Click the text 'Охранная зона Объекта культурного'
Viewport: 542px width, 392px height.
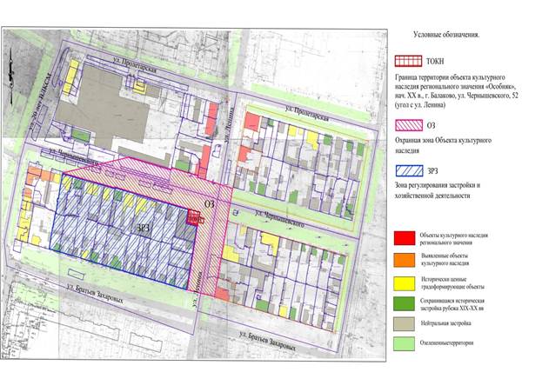[x=443, y=141]
